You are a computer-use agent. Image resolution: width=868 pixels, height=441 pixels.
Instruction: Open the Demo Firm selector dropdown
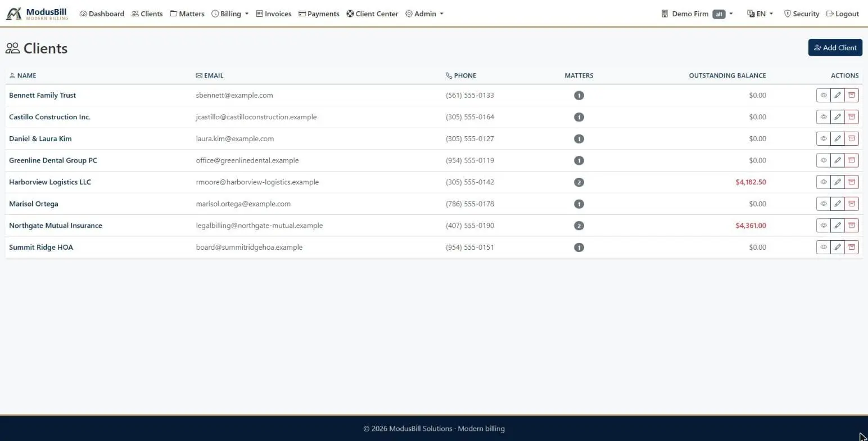697,13
